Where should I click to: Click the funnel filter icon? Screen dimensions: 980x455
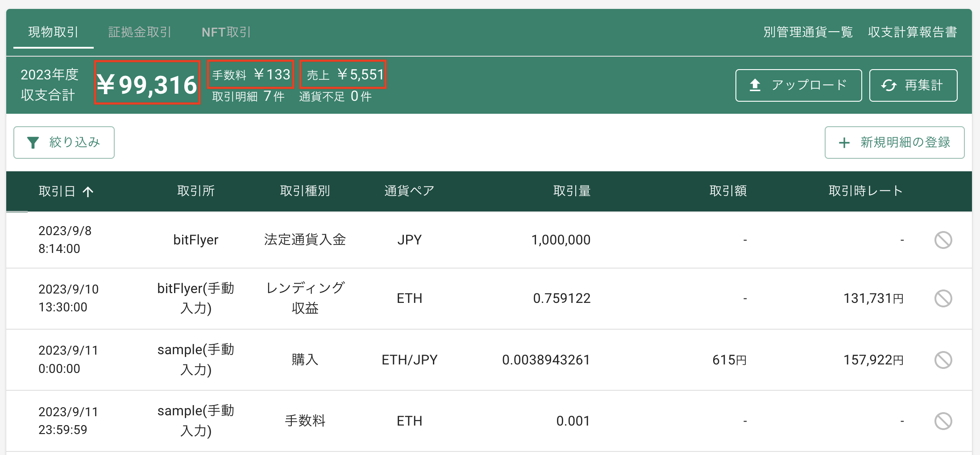pos(33,143)
